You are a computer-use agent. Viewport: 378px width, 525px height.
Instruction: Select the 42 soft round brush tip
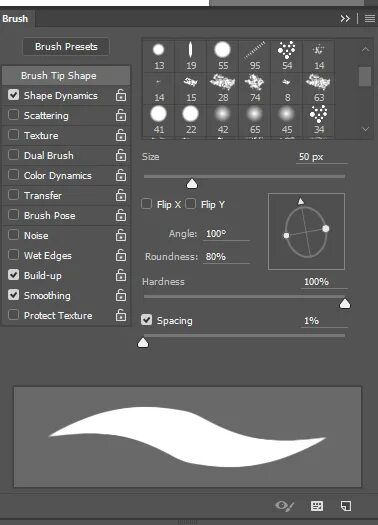[223, 120]
